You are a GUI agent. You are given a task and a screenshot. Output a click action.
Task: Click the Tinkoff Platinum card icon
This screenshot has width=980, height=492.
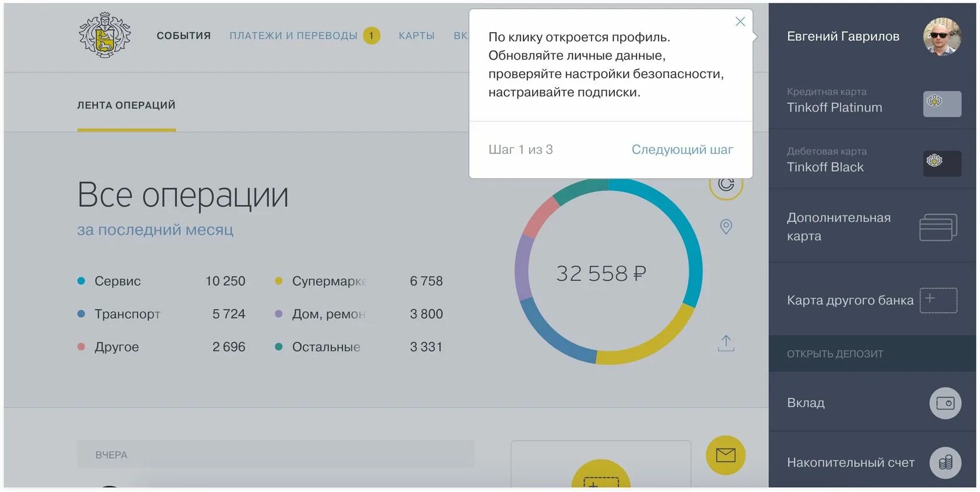pos(942,104)
